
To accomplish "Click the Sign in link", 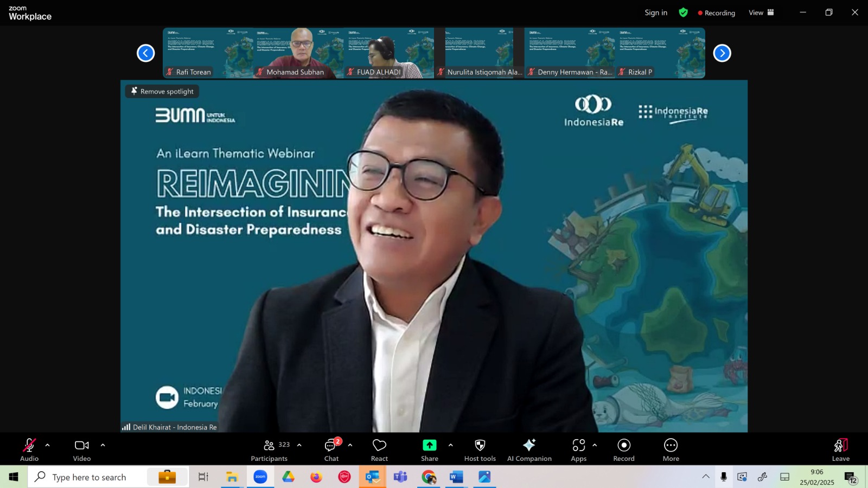I will click(x=656, y=12).
